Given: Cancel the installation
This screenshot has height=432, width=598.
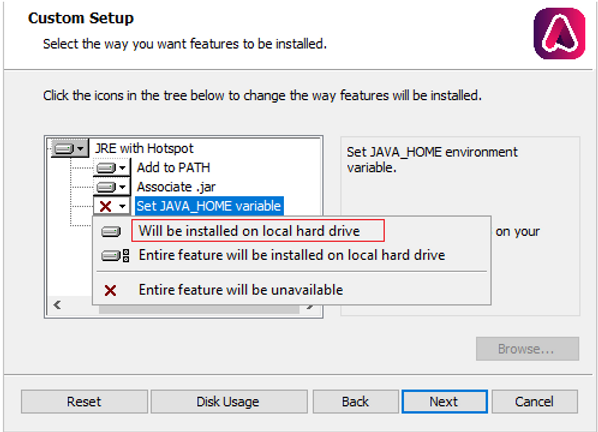Looking at the screenshot, I should tap(534, 401).
